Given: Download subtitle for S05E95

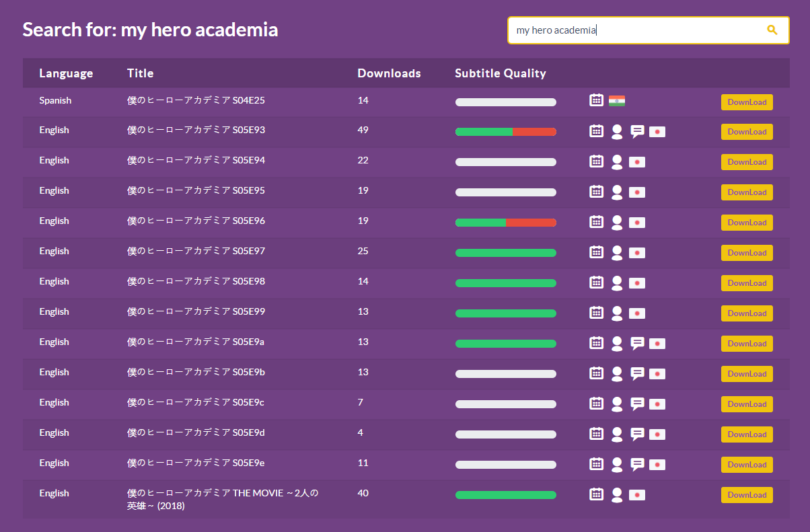Looking at the screenshot, I should [747, 192].
